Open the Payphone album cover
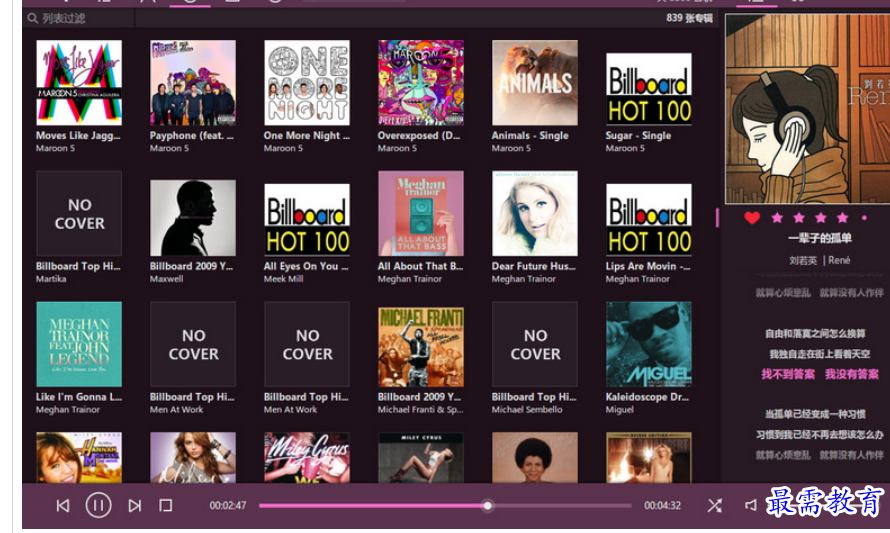 coord(193,82)
